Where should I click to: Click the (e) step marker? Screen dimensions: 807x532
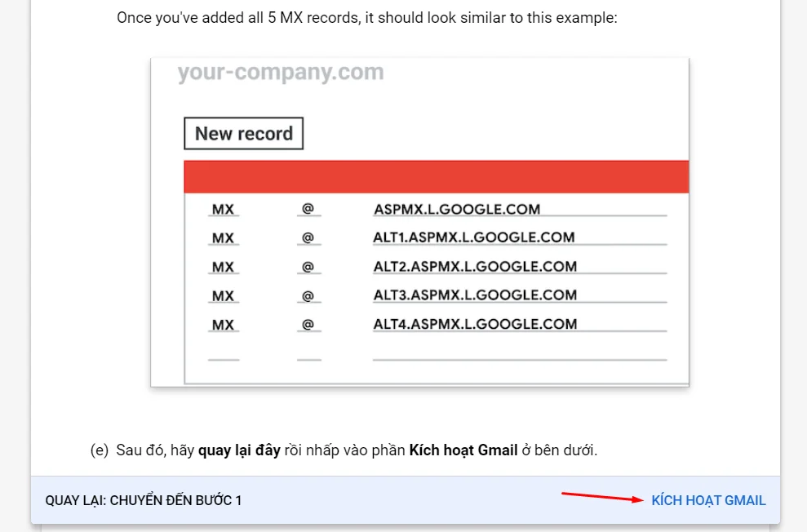point(100,450)
